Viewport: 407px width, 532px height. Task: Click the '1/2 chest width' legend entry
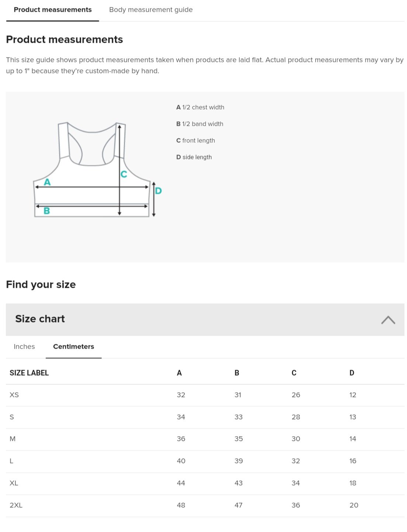(200, 107)
